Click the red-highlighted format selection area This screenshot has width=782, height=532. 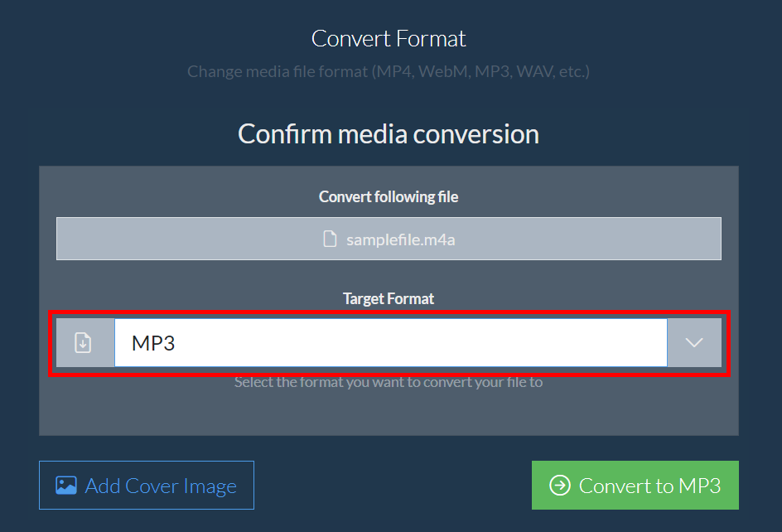(389, 342)
